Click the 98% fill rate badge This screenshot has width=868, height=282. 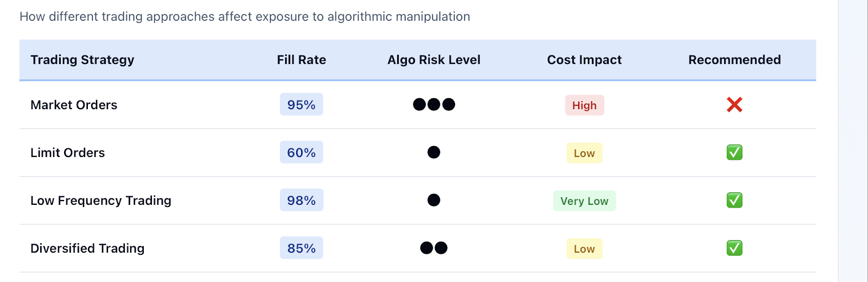tap(302, 200)
